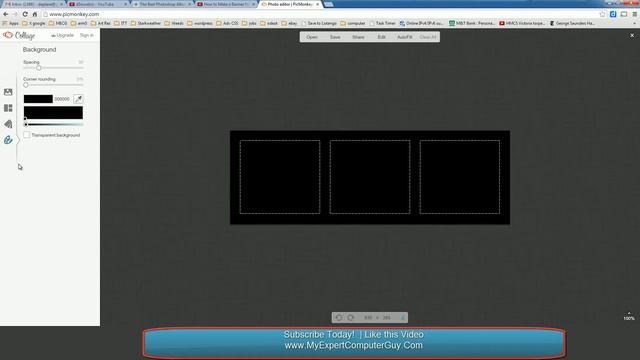This screenshot has height=360, width=640.
Task: Select the Photo editor PicMonkey tab
Action: point(290,4)
